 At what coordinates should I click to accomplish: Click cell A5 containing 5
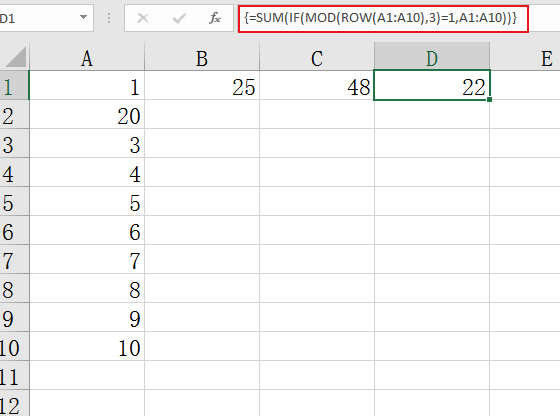pos(87,201)
